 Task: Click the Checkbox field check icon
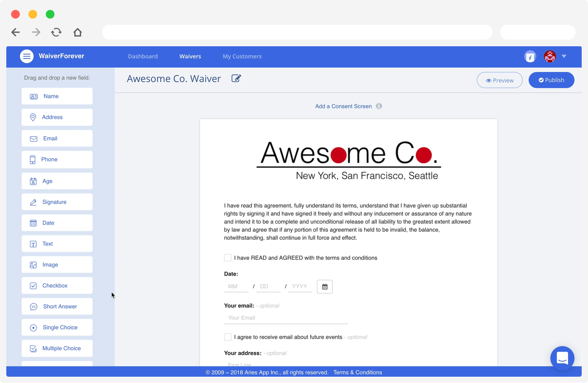[x=33, y=286]
